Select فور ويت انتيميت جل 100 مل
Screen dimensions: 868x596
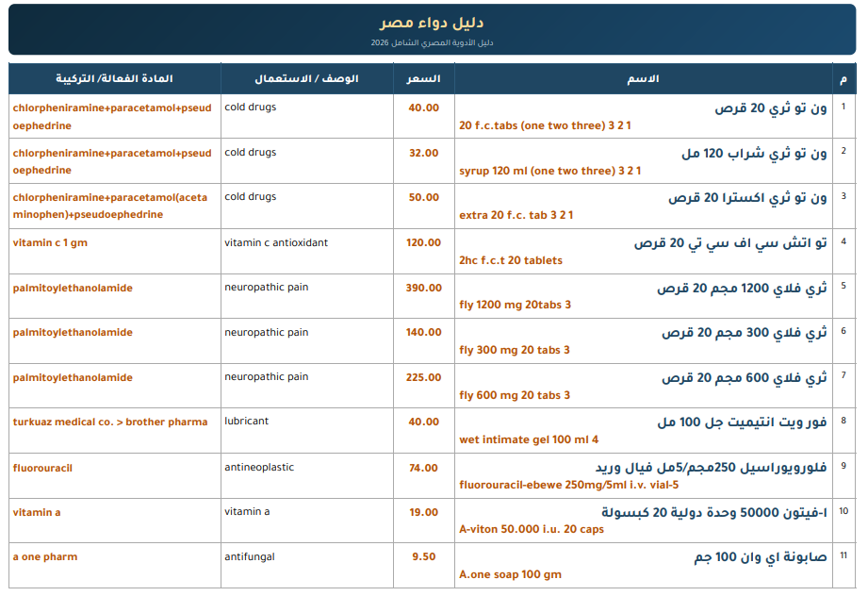point(742,422)
